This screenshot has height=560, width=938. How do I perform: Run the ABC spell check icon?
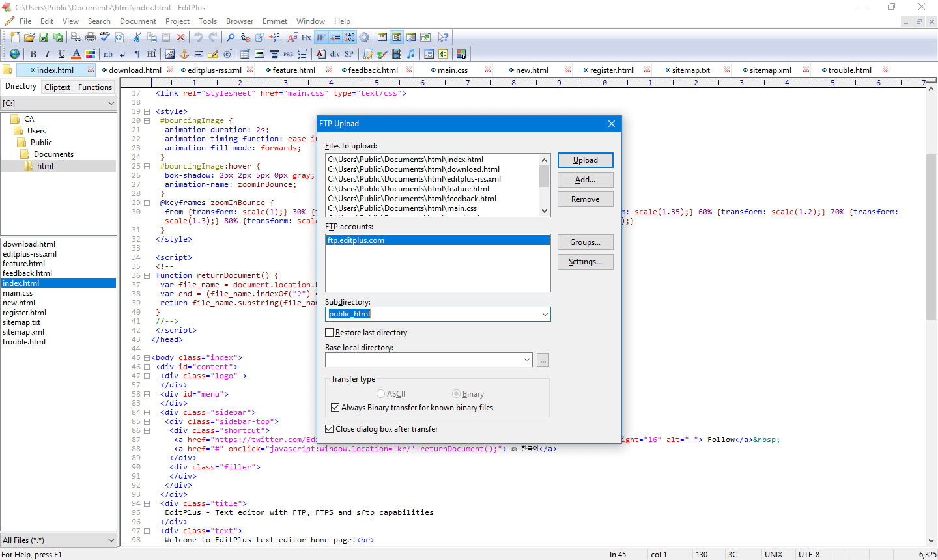point(105,37)
